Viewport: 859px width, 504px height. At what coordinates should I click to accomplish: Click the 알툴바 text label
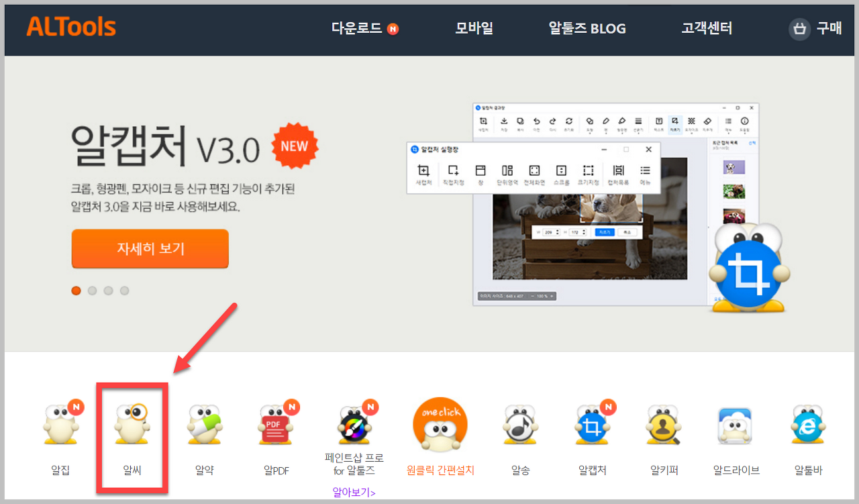pos(808,470)
